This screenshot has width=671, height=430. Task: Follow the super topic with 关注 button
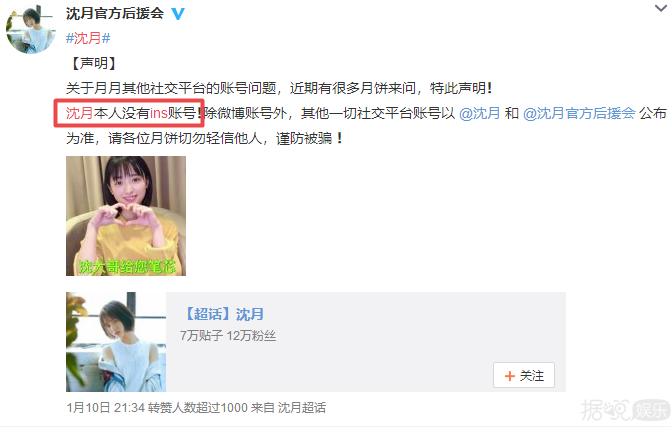tap(524, 375)
